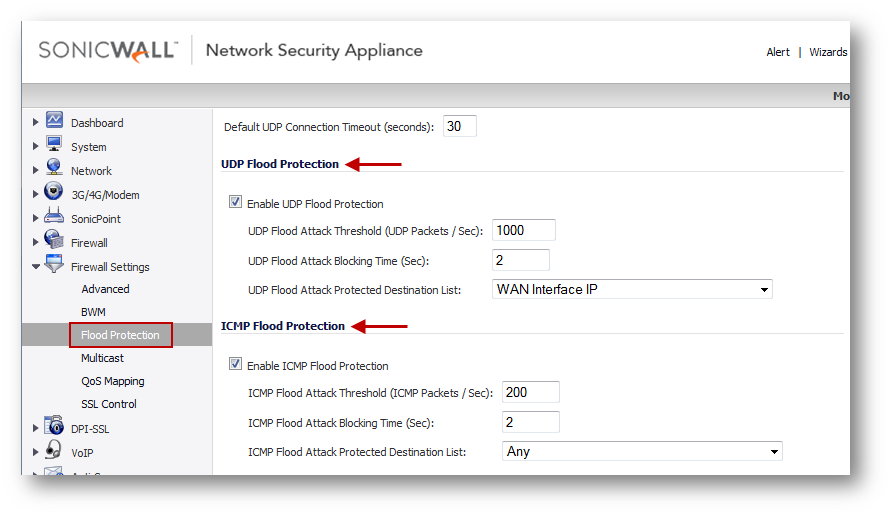Open the SSL Control submenu item
The image size is (892, 517).
click(109, 404)
